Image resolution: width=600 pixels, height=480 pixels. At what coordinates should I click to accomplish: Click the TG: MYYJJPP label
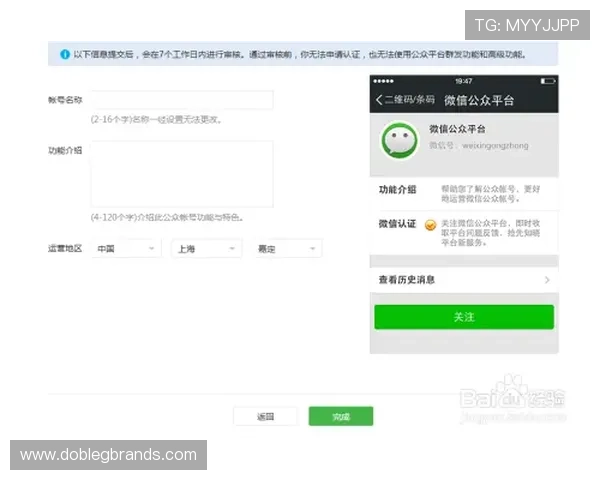(x=527, y=25)
